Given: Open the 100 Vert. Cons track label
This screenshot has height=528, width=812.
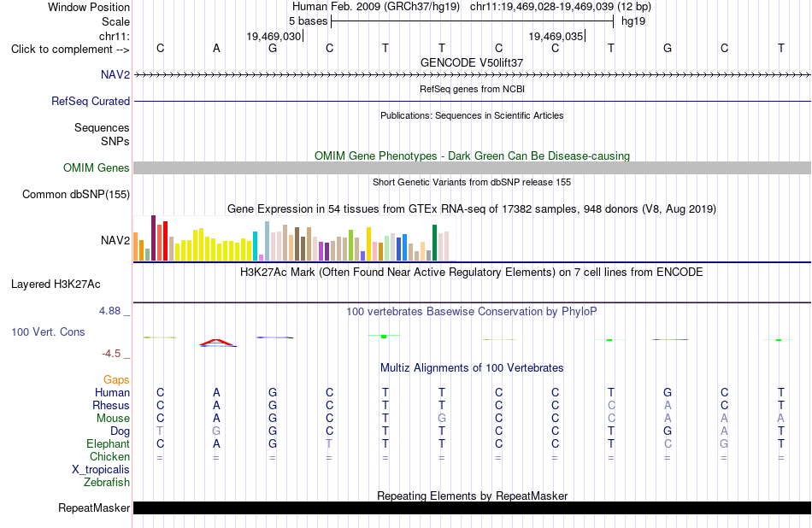Looking at the screenshot, I should pos(48,331).
